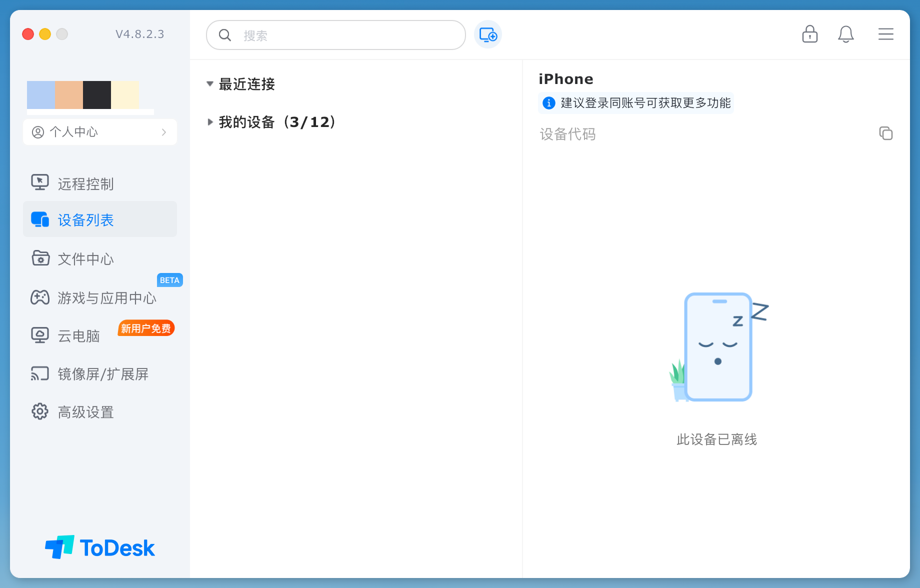Image resolution: width=920 pixels, height=588 pixels.
Task: Select the 远程控制 sidebar icon
Action: (x=40, y=182)
